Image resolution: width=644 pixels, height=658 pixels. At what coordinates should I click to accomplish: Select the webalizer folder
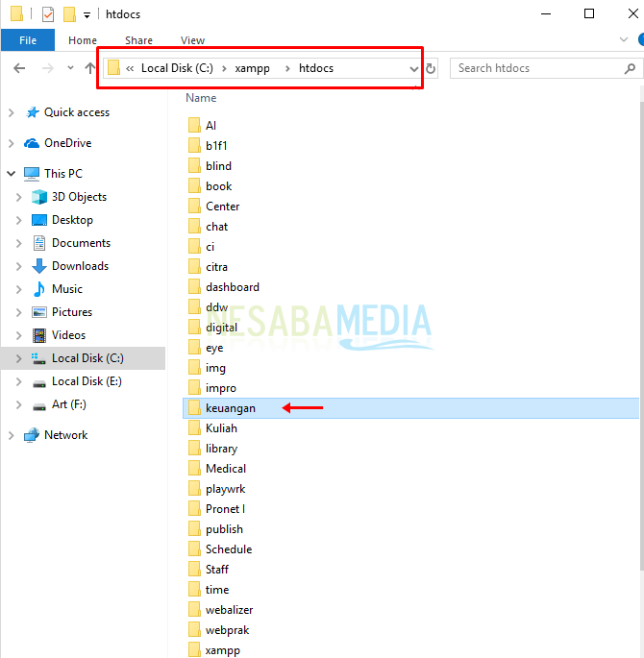pyautogui.click(x=229, y=610)
